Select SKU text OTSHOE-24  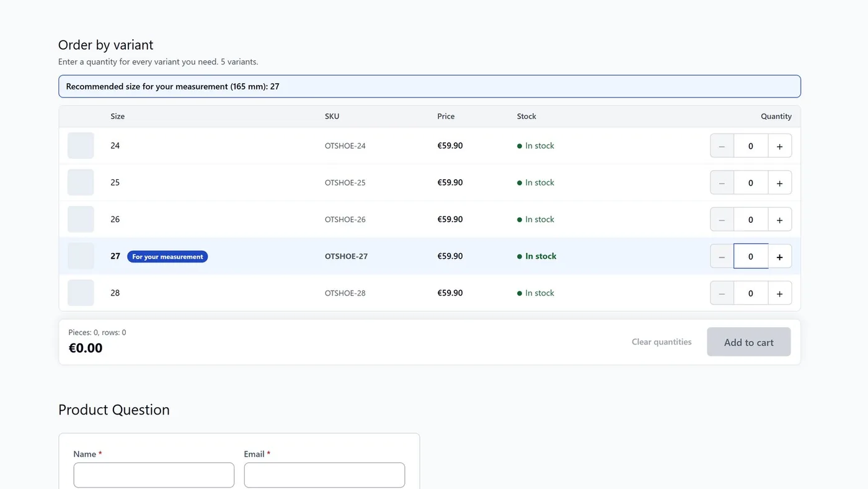click(x=345, y=146)
